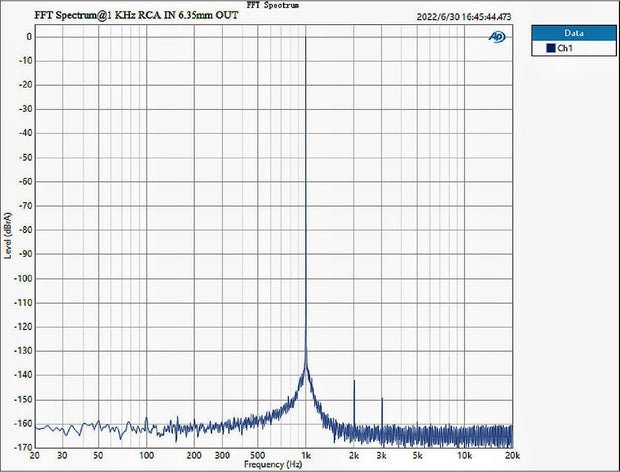Click the 0 tick on level axis
The width and height of the screenshot is (620, 472).
point(29,37)
